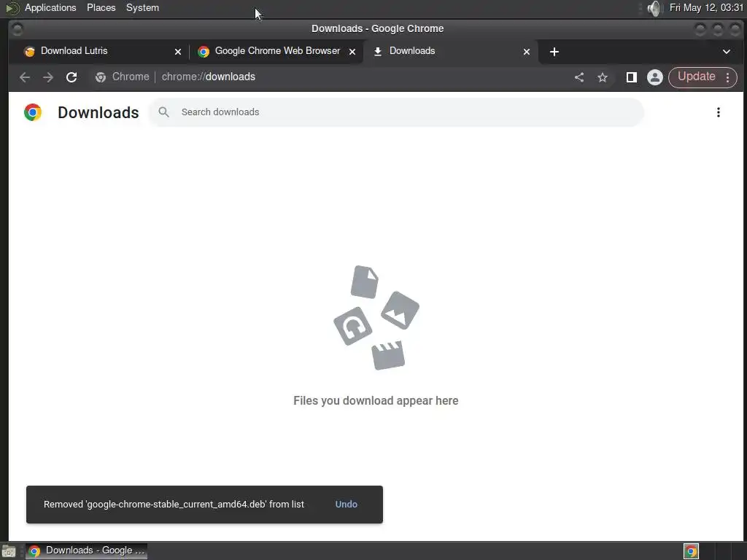Click the chrome://downloads address bar URL
The image size is (747, 560).
click(x=208, y=77)
